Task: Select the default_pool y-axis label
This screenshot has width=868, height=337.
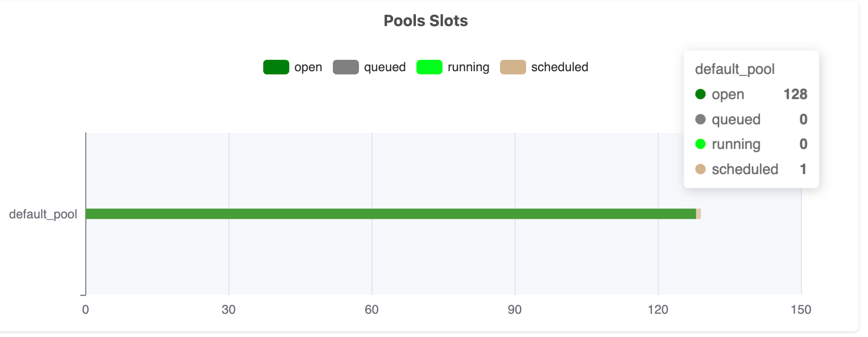Action: click(43, 215)
